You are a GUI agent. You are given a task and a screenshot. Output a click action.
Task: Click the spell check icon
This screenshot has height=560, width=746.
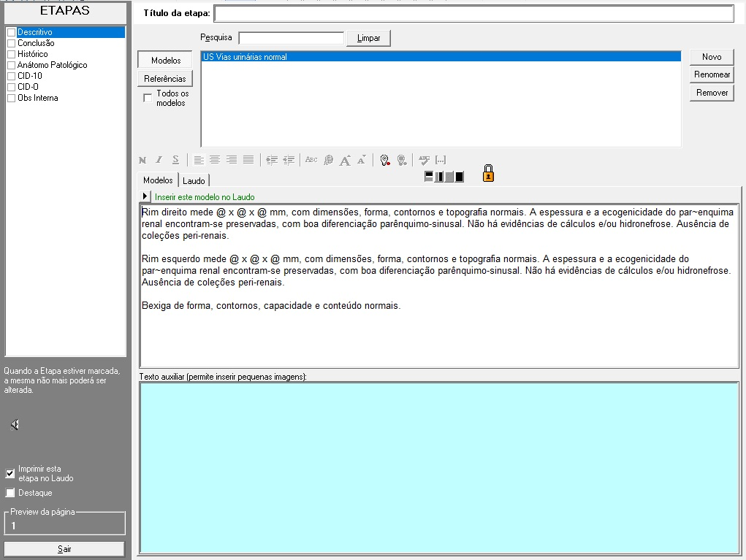(424, 160)
